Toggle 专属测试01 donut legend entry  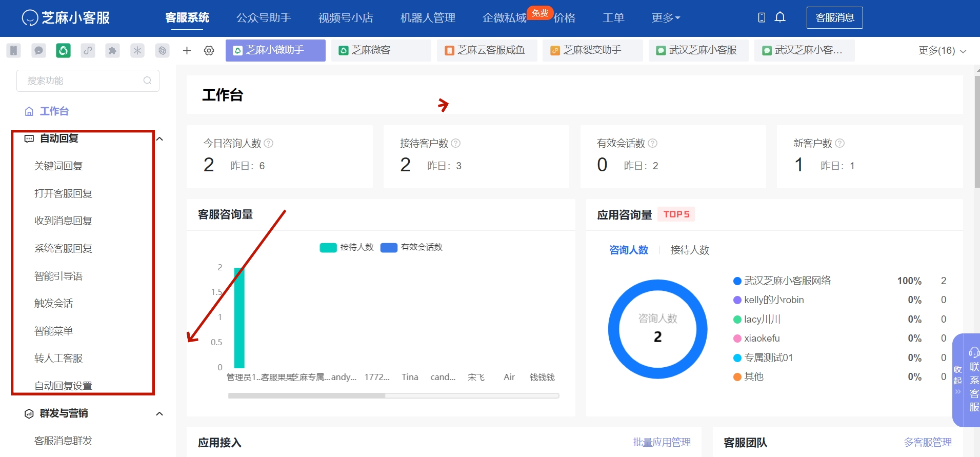tap(763, 357)
